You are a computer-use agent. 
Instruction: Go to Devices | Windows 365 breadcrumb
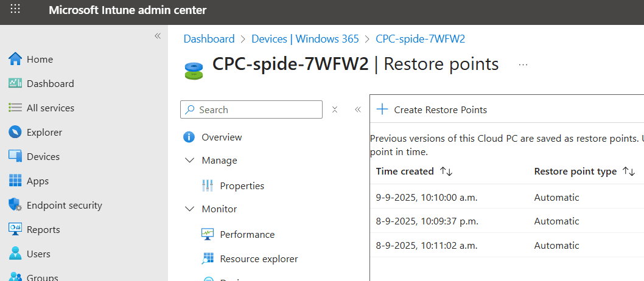click(x=305, y=39)
